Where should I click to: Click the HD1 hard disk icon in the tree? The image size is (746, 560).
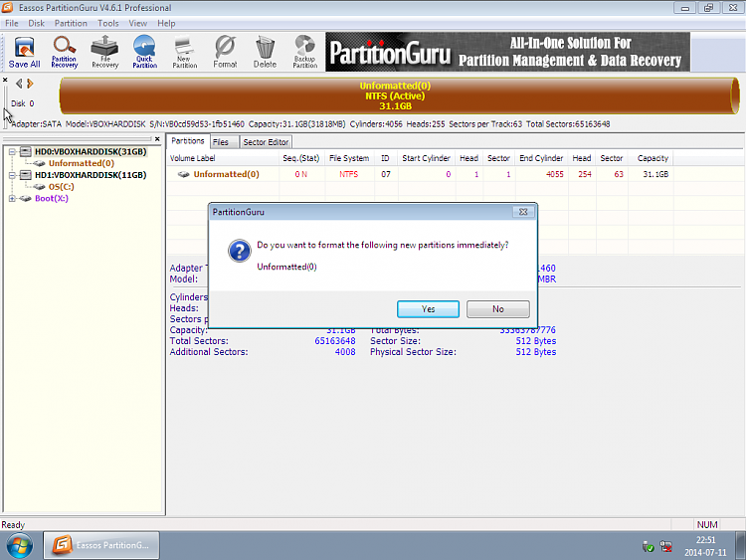click(x=26, y=175)
